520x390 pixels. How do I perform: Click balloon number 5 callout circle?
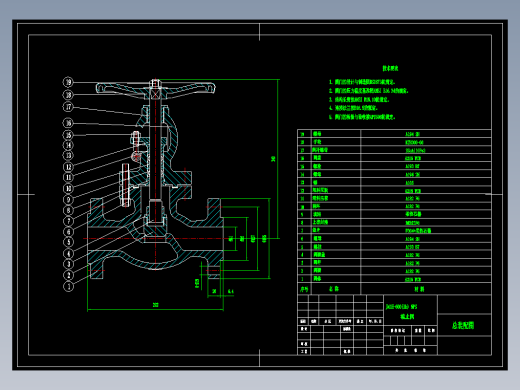[x=68, y=242]
